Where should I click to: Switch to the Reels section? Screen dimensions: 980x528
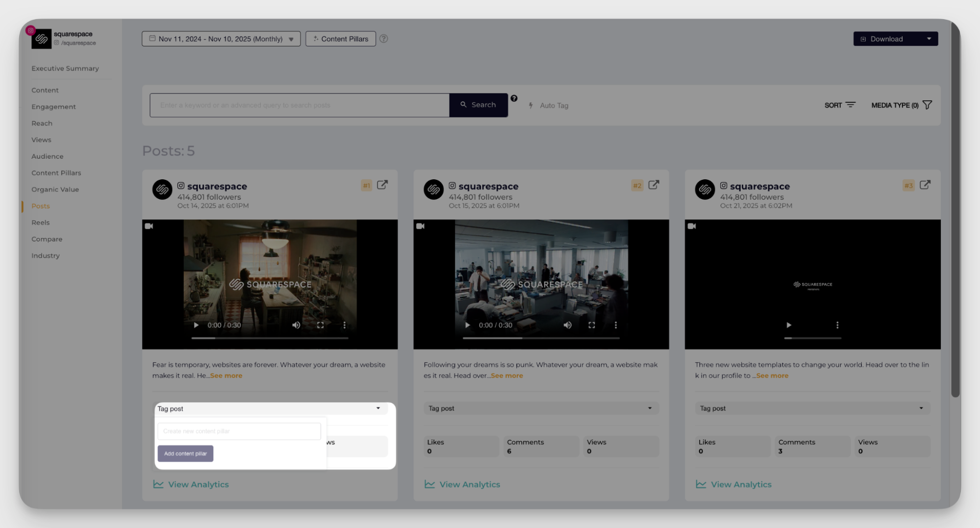(x=40, y=222)
